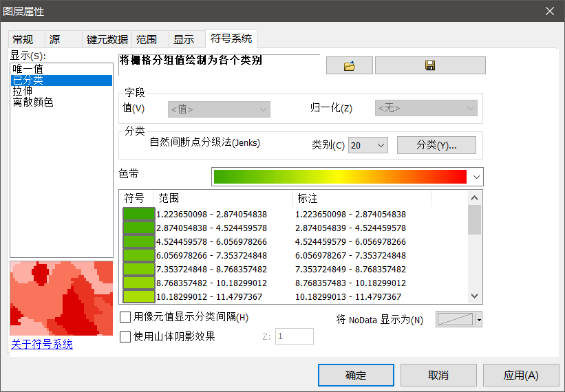The image size is (565, 392).
Task: Click swatch for range 2.874054838 - 4.524459578
Action: coord(139,228)
